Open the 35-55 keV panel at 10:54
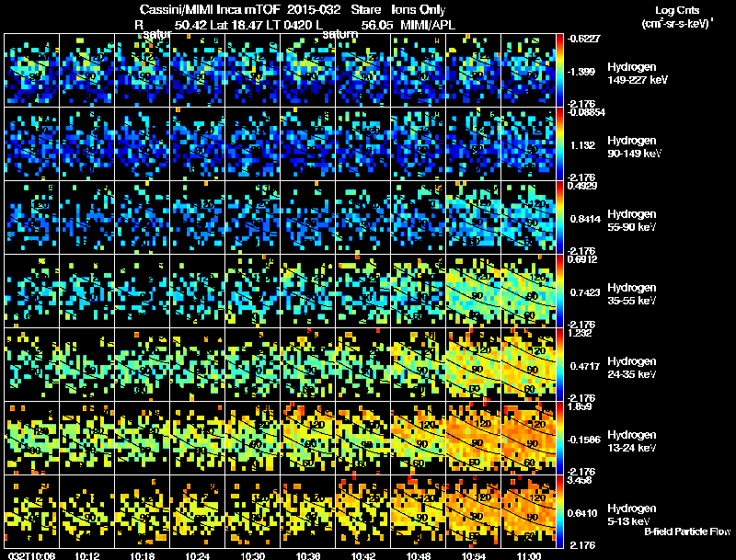Viewport: 736px width, 560px height. 474,291
